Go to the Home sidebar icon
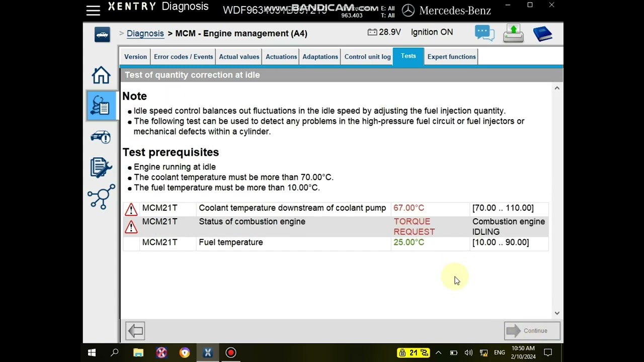The image size is (644, 362). 101,75
